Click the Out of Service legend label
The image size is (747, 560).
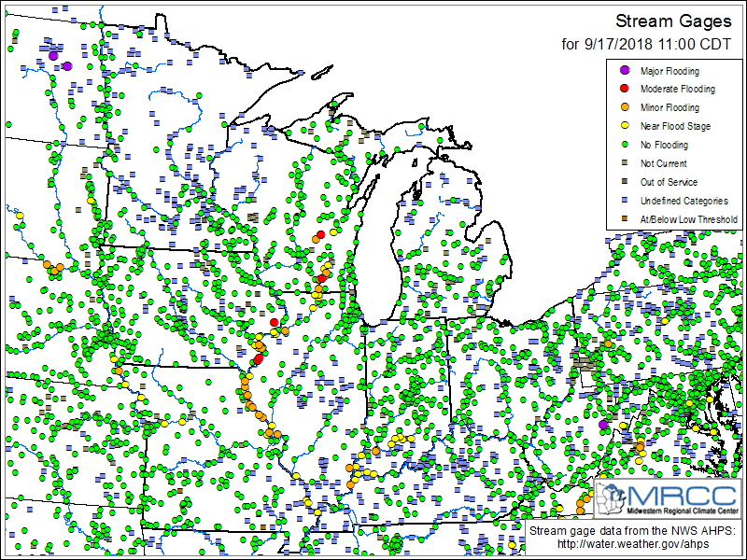click(669, 182)
